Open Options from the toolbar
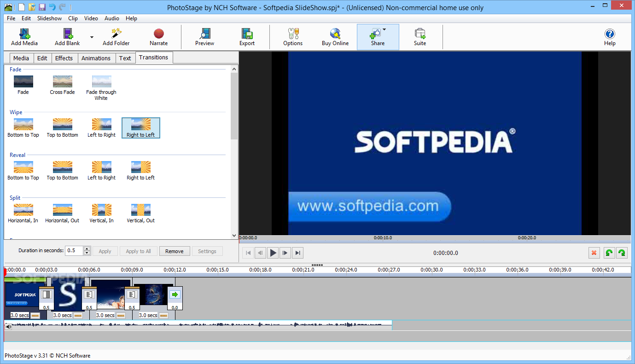Viewport: 635px width, 364px height. (x=293, y=37)
